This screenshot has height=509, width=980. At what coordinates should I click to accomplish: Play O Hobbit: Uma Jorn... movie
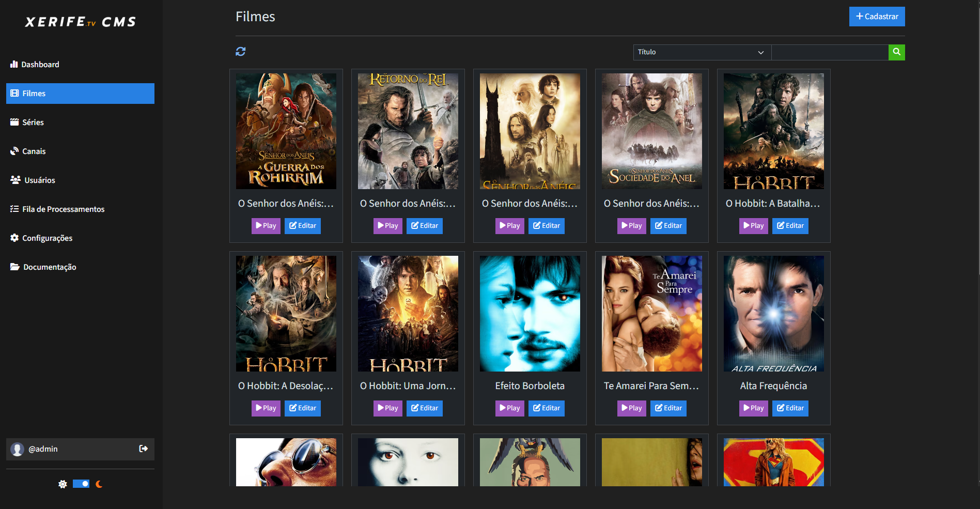point(388,408)
